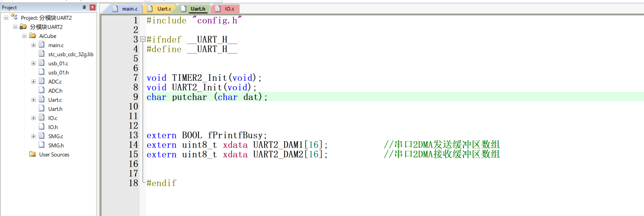Screen dimensions: 644x216
Task: Expand the Uart.c tree node
Action: (x=33, y=100)
